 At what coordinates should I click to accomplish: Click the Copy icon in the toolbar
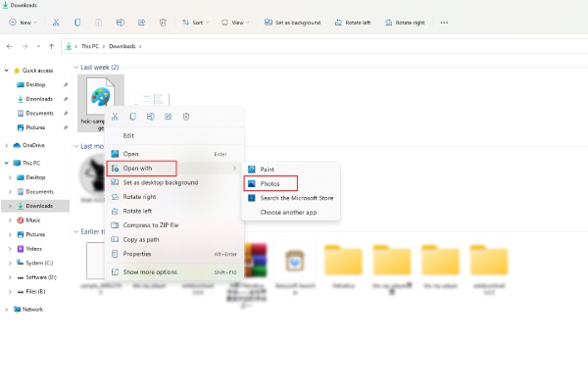pos(77,23)
